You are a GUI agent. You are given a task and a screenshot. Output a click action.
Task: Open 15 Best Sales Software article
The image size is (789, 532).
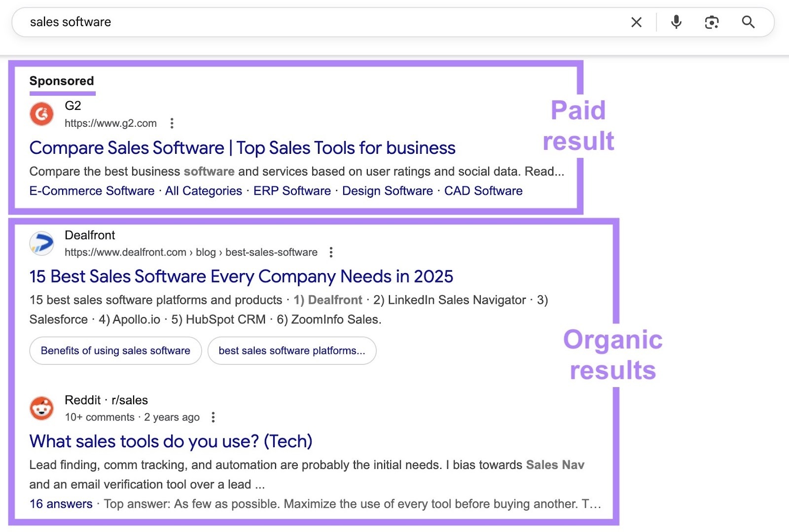point(241,277)
